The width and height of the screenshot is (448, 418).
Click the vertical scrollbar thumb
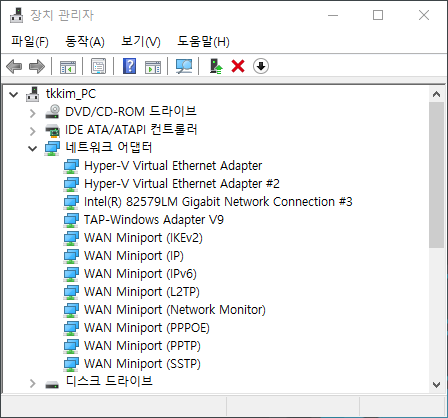click(x=436, y=175)
